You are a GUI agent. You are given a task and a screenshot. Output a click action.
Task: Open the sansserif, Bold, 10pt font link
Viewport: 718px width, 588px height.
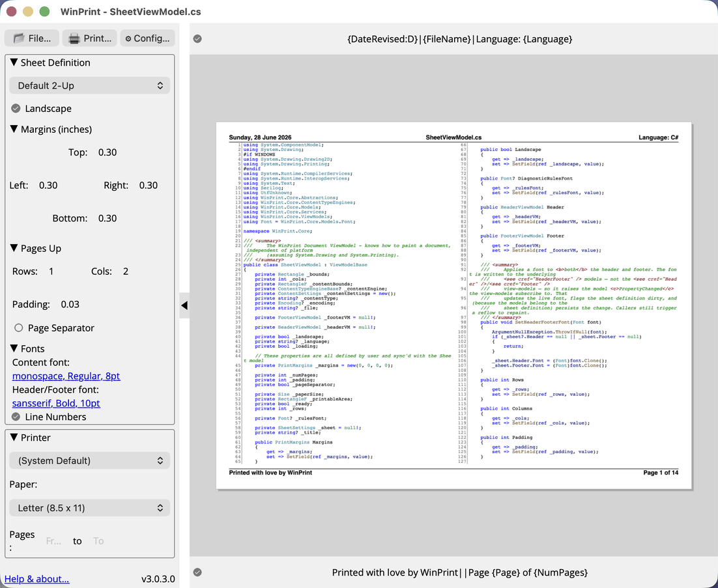point(56,403)
